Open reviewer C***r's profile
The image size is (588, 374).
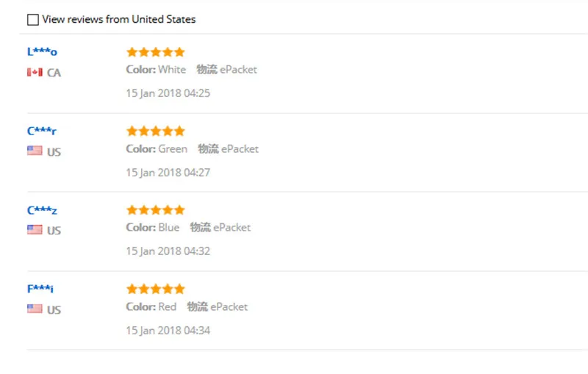click(42, 131)
